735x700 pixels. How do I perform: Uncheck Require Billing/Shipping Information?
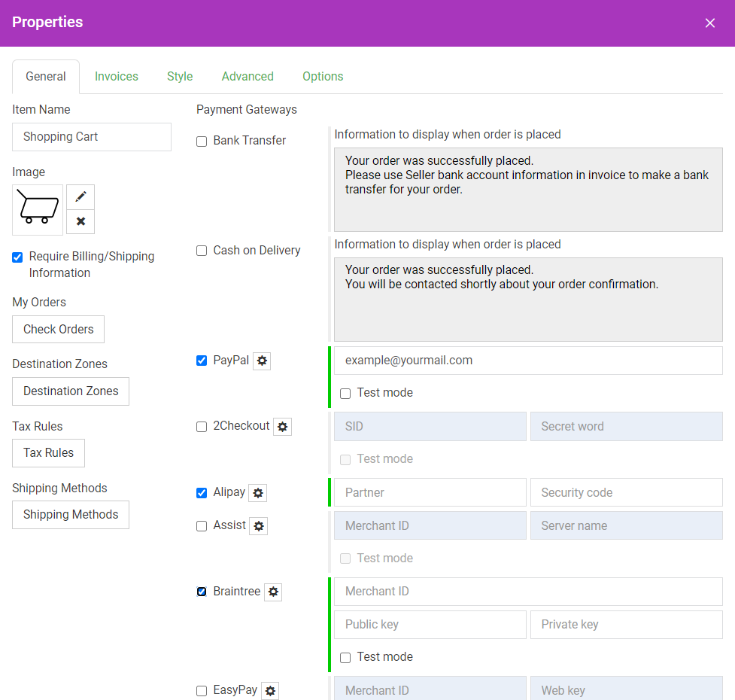17,257
